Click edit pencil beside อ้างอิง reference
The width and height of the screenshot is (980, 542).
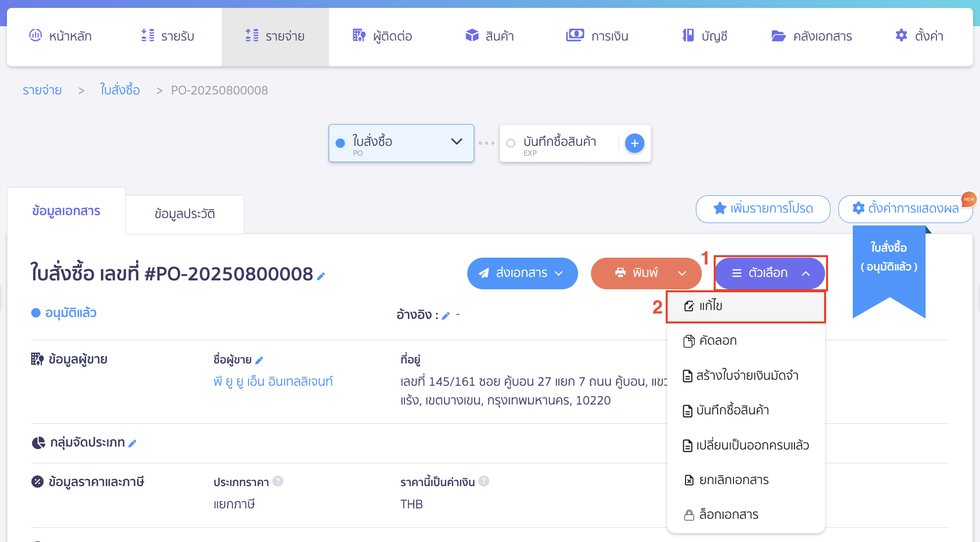(445, 316)
